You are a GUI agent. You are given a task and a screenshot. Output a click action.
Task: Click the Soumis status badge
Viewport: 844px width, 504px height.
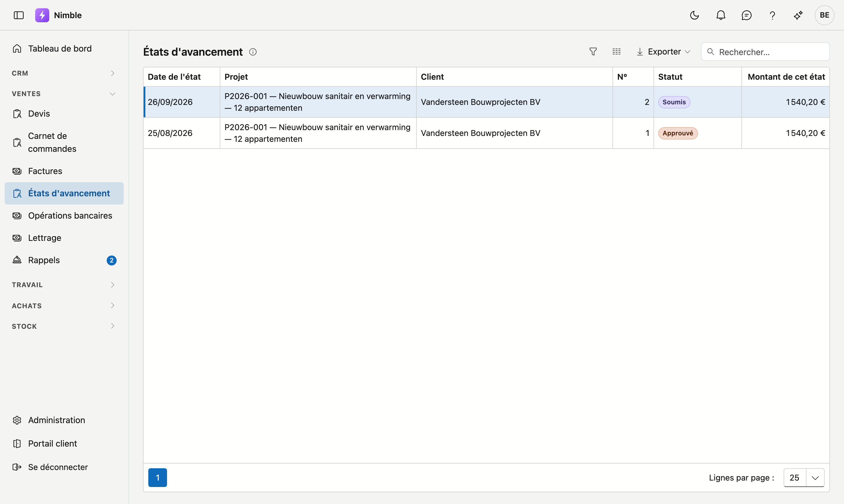(x=674, y=102)
